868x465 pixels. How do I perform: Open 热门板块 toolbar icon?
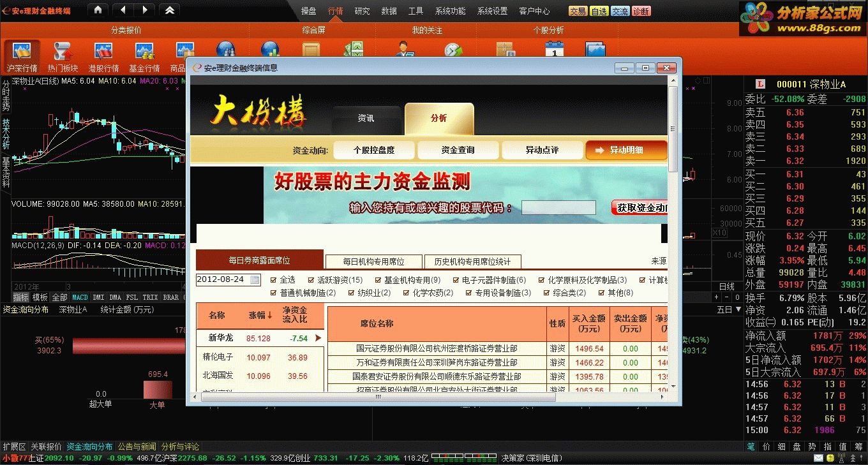(x=63, y=57)
